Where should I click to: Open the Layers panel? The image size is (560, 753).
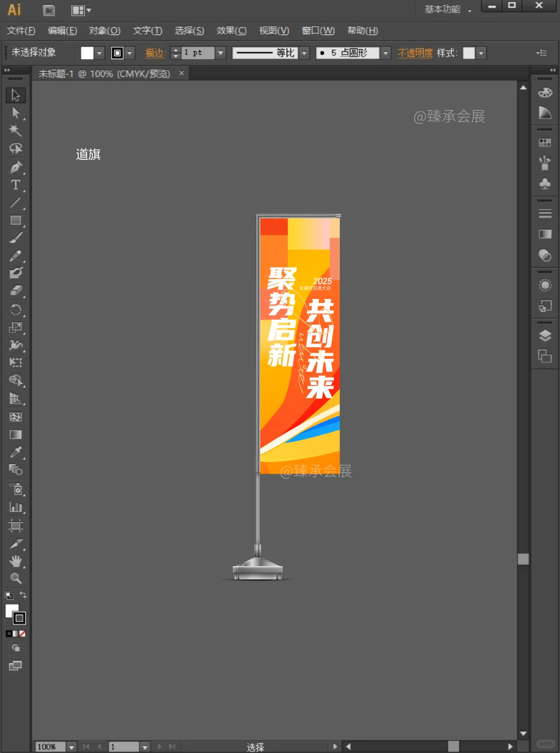click(x=544, y=336)
